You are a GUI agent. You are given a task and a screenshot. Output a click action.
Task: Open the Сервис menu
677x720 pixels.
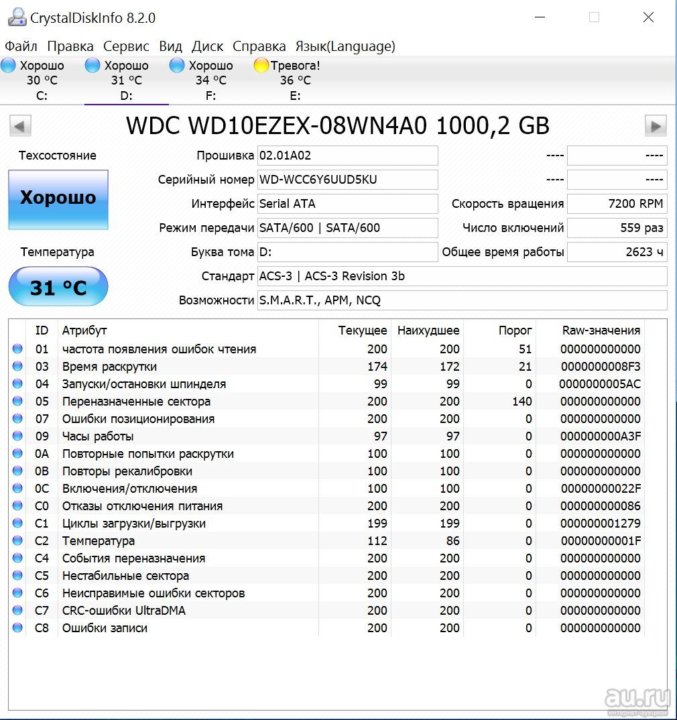click(x=126, y=46)
